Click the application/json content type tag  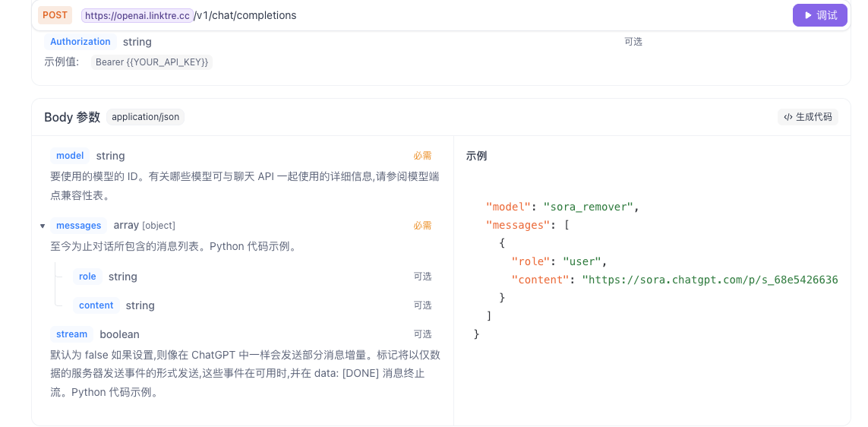[145, 117]
